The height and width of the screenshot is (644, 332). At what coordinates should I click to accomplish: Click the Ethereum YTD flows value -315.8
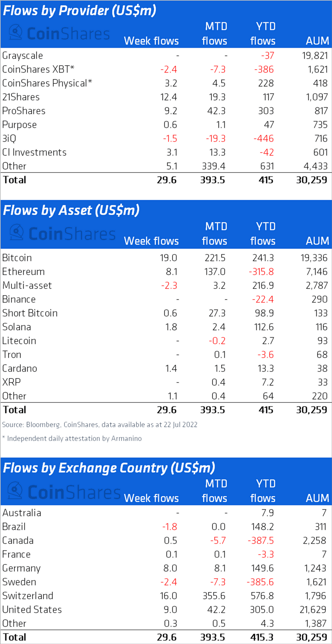[261, 272]
